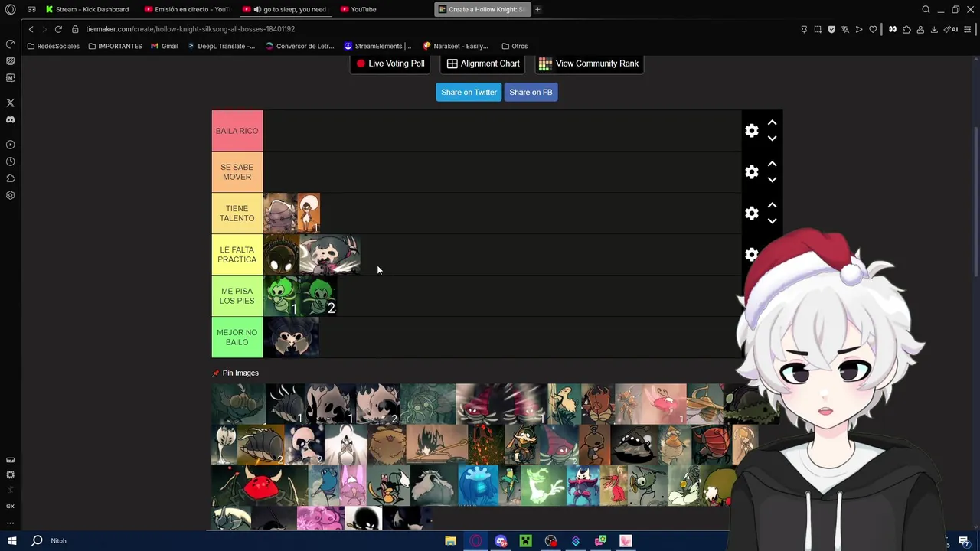Click the TIENE TALENTO tier label
The height and width of the screenshot is (551, 980).
(237, 214)
